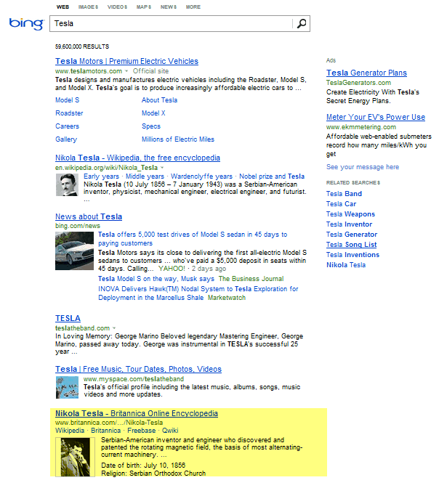Open Tesla Free Music Tour Dates result

138,369
